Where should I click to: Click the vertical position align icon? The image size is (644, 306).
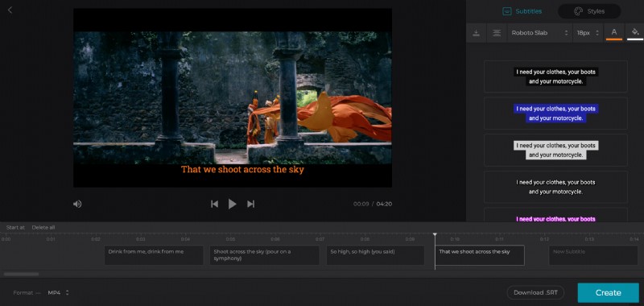pyautogui.click(x=477, y=33)
